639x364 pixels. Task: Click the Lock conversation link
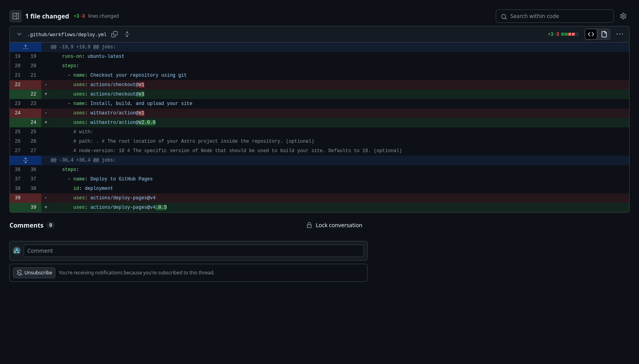338,225
